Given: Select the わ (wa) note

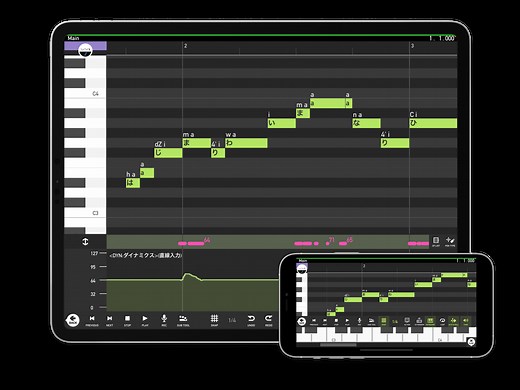Looking at the screenshot, I should click(246, 143).
